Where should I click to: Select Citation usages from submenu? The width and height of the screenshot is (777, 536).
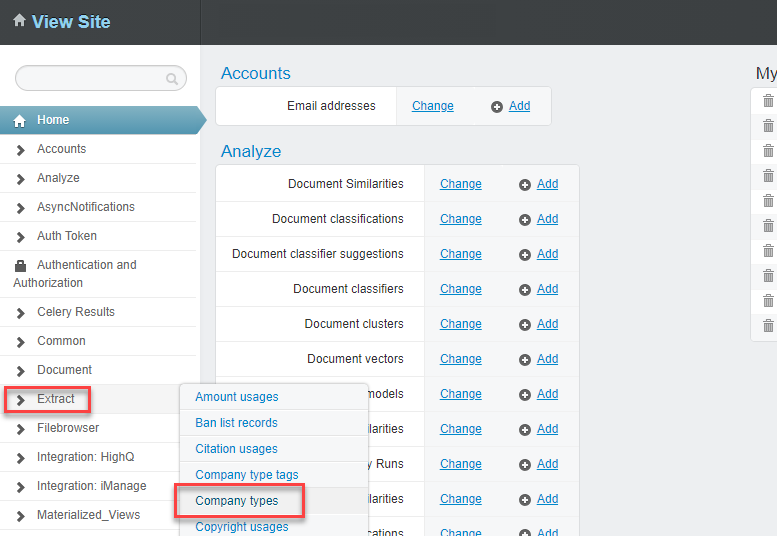[236, 449]
